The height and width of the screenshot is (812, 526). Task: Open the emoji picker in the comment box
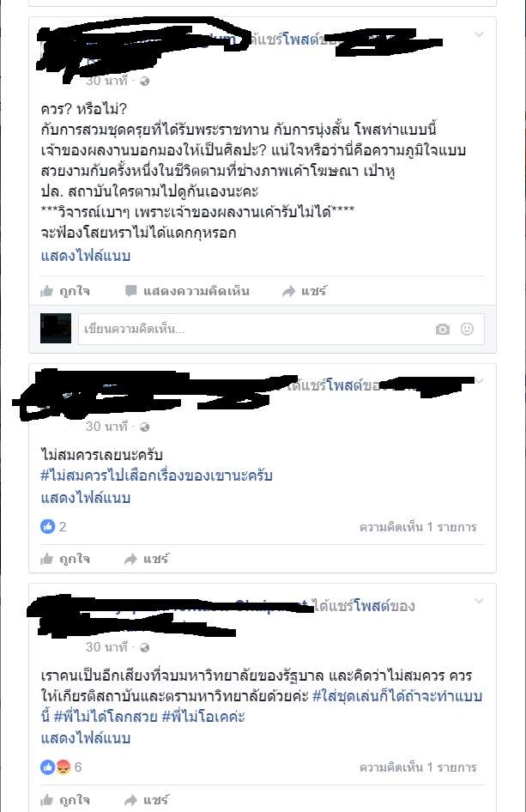[467, 329]
